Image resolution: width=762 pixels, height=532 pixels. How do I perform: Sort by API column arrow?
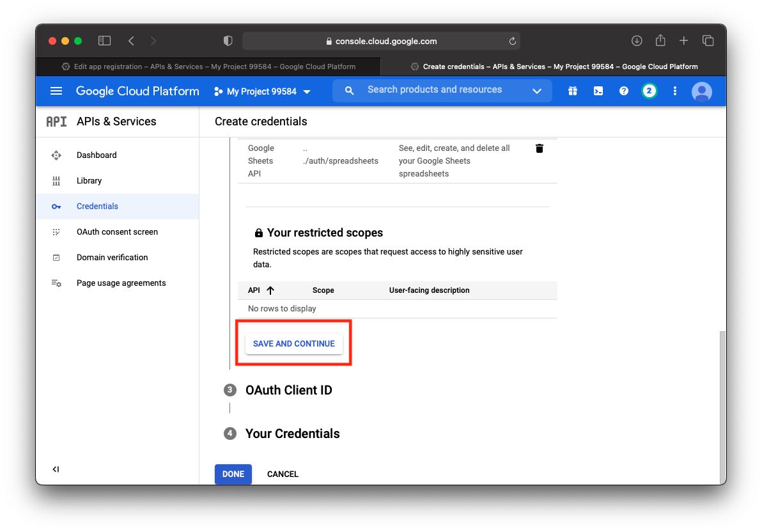270,290
